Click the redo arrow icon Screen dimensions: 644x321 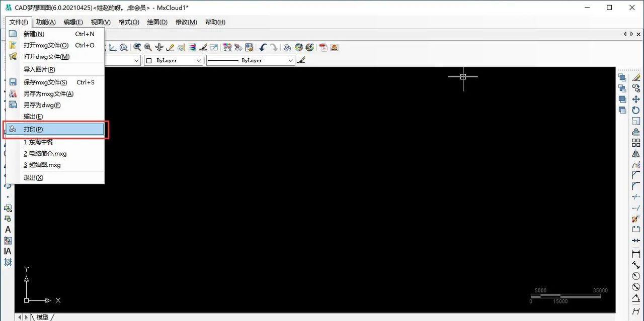[274, 47]
